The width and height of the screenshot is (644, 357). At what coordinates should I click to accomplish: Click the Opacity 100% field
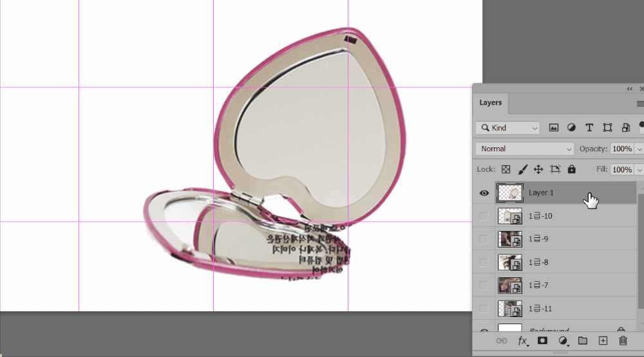(622, 149)
